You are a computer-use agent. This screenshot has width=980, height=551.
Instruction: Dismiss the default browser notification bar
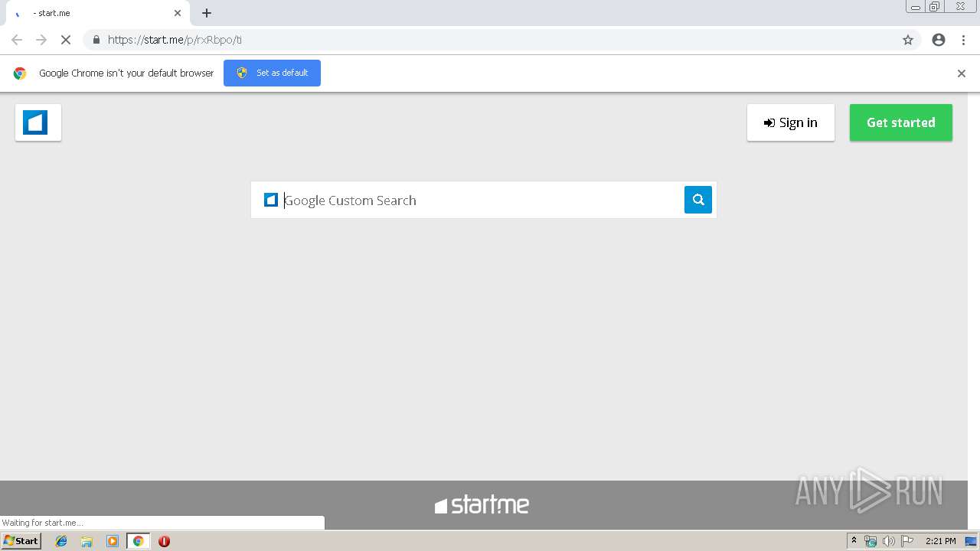pos(961,73)
